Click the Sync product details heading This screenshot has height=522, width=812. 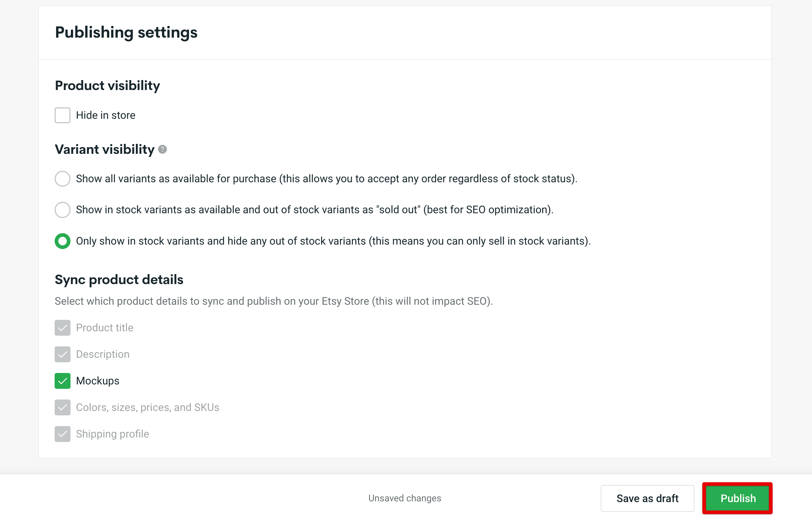tap(119, 280)
